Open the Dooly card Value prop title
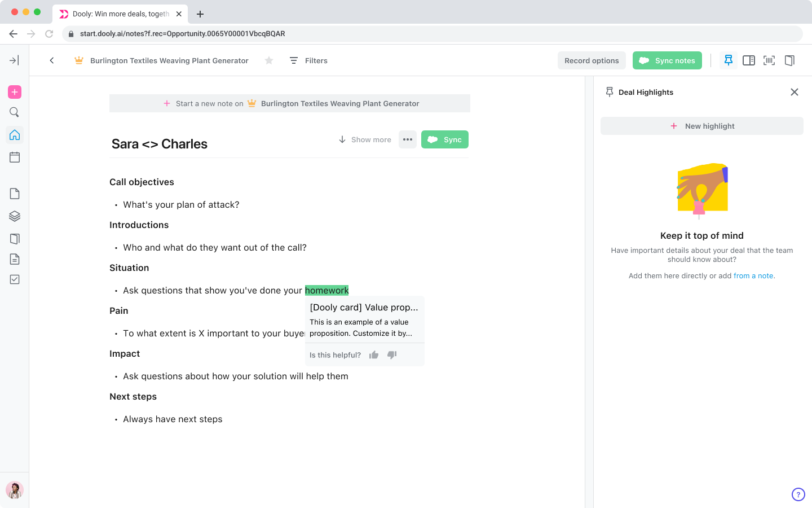The width and height of the screenshot is (812, 508). coord(364,308)
